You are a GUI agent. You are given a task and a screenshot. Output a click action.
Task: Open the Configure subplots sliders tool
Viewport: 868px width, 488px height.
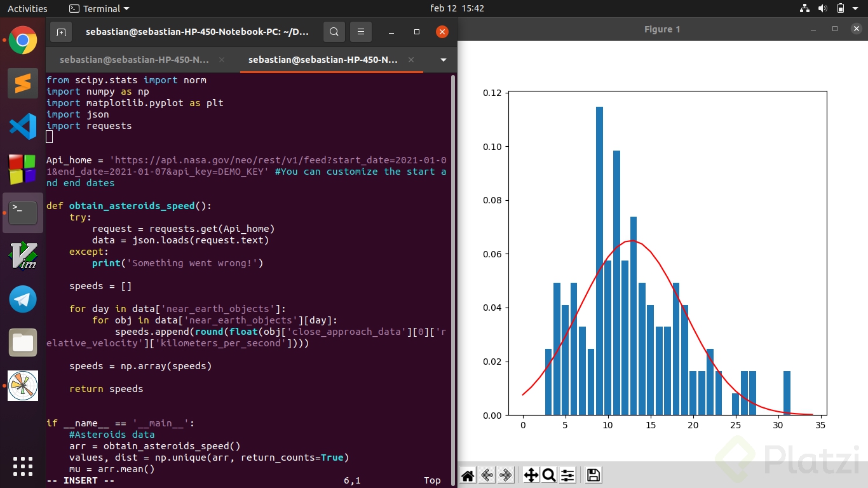[x=567, y=475]
